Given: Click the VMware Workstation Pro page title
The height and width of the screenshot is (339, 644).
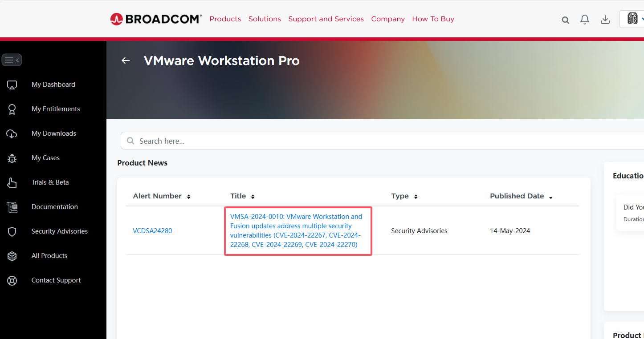Looking at the screenshot, I should 222,61.
